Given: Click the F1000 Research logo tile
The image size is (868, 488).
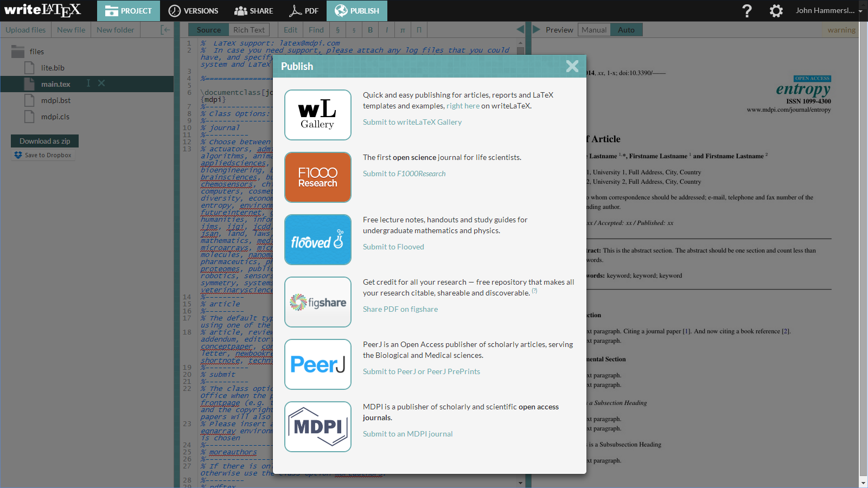Looking at the screenshot, I should click(317, 177).
